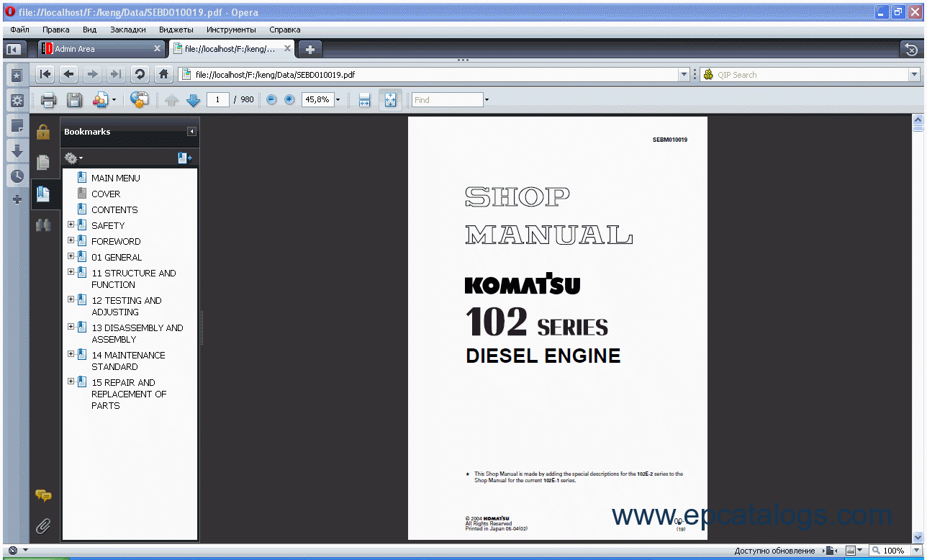This screenshot has height=560, width=927.
Task: Open the address bar history dropdown
Action: [684, 74]
